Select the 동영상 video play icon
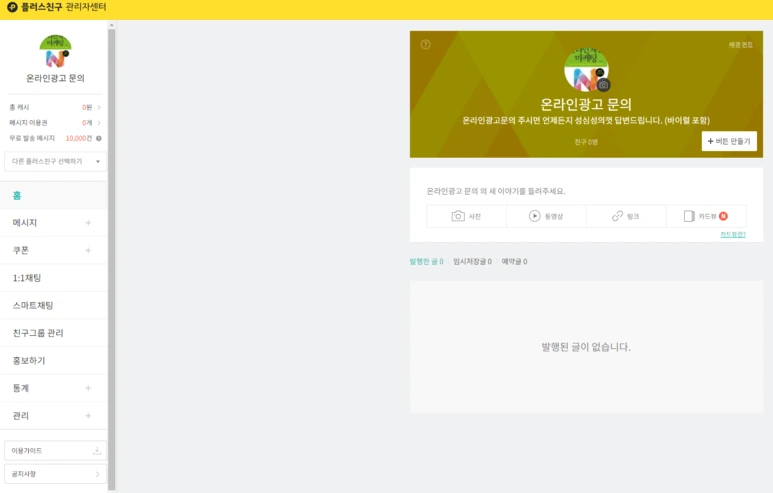773x493 pixels. (x=534, y=216)
